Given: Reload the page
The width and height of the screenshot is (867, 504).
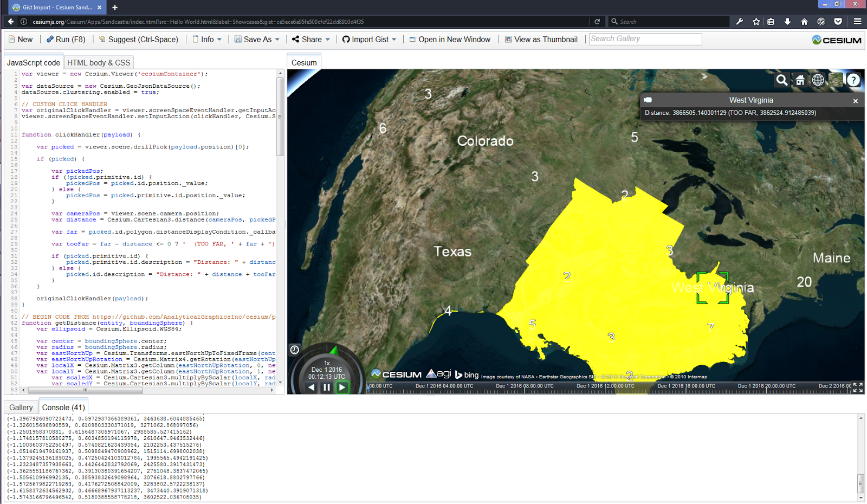Looking at the screenshot, I should (597, 22).
